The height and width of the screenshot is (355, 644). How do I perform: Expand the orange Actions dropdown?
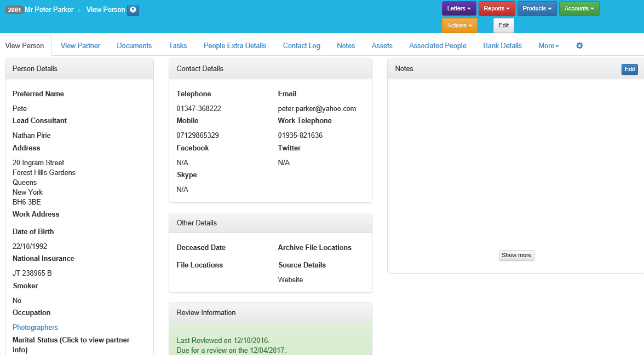pyautogui.click(x=459, y=26)
